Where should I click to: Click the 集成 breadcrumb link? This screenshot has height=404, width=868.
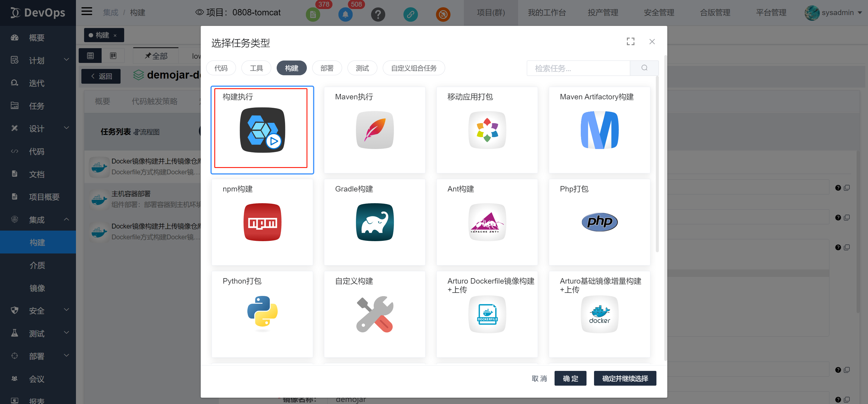click(x=111, y=12)
